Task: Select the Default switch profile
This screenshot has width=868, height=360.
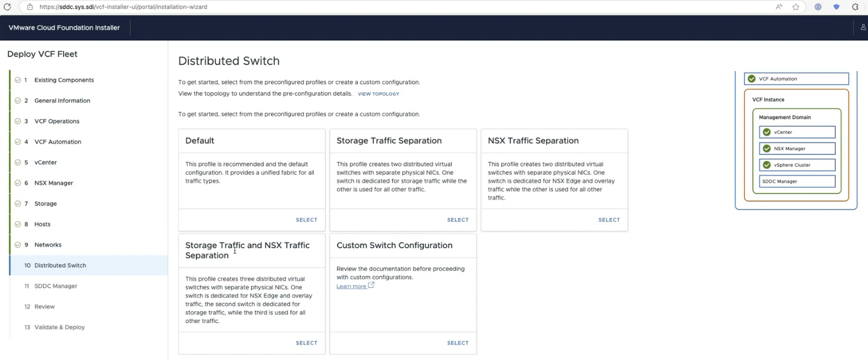Action: coord(306,220)
